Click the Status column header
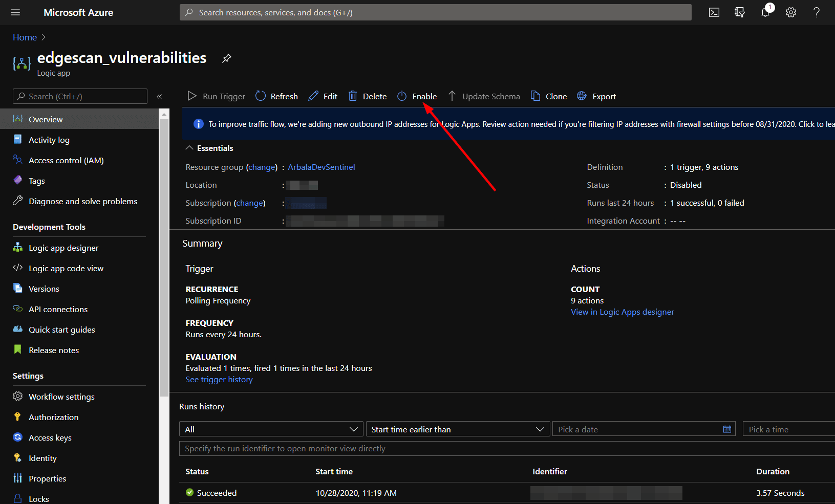The height and width of the screenshot is (504, 835). pyautogui.click(x=197, y=471)
